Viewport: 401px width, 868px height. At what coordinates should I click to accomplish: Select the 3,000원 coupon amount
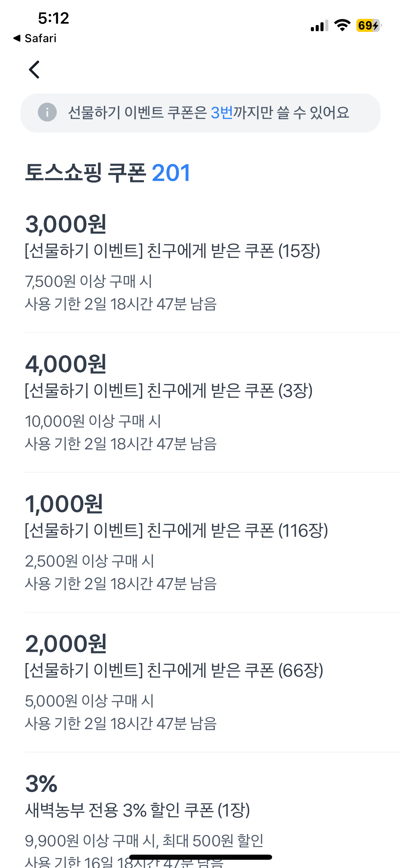pyautogui.click(x=66, y=225)
